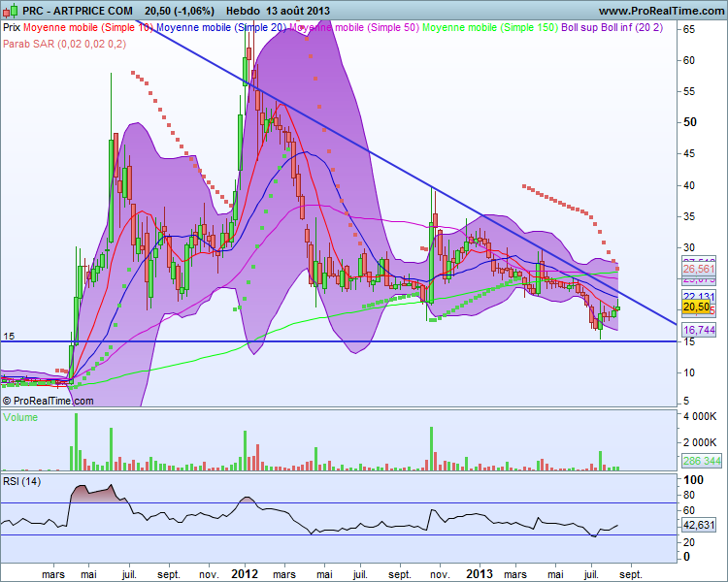The width and height of the screenshot is (728, 582).
Task: Click the 4 000K volume axis label
Action: point(700,416)
